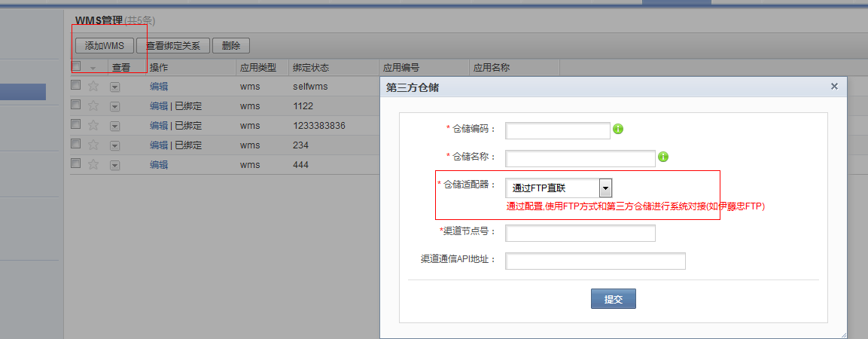Click the info icon beside 仓储名称 field

click(663, 157)
